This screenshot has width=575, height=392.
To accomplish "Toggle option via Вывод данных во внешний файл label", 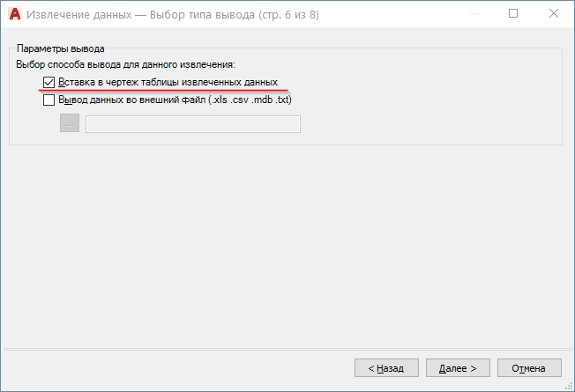I will pyautogui.click(x=175, y=100).
